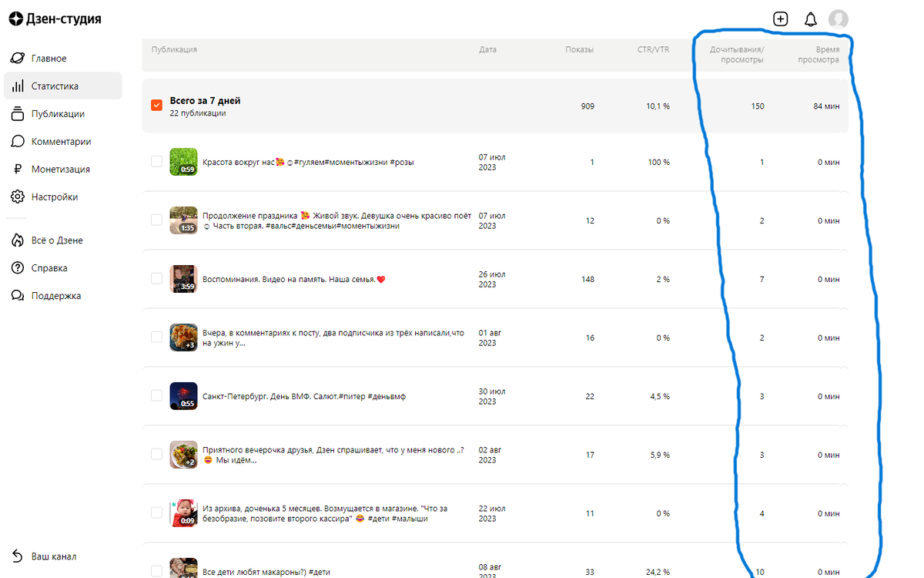Open thumbnail of Санкт-Петербург salute video
The height and width of the screenshot is (578, 924).
click(x=183, y=396)
